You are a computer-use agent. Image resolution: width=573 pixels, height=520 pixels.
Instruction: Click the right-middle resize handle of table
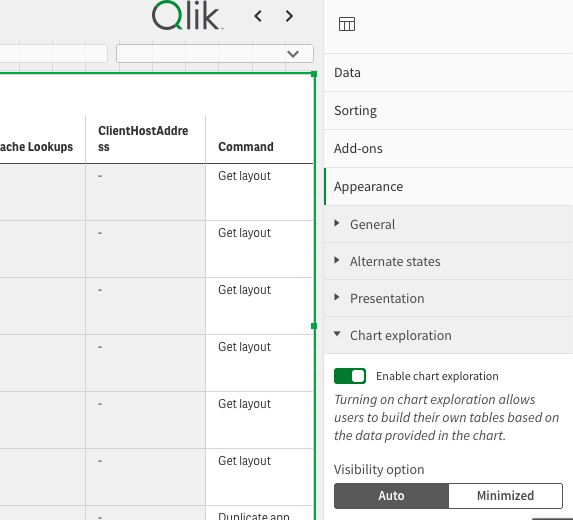(x=314, y=326)
